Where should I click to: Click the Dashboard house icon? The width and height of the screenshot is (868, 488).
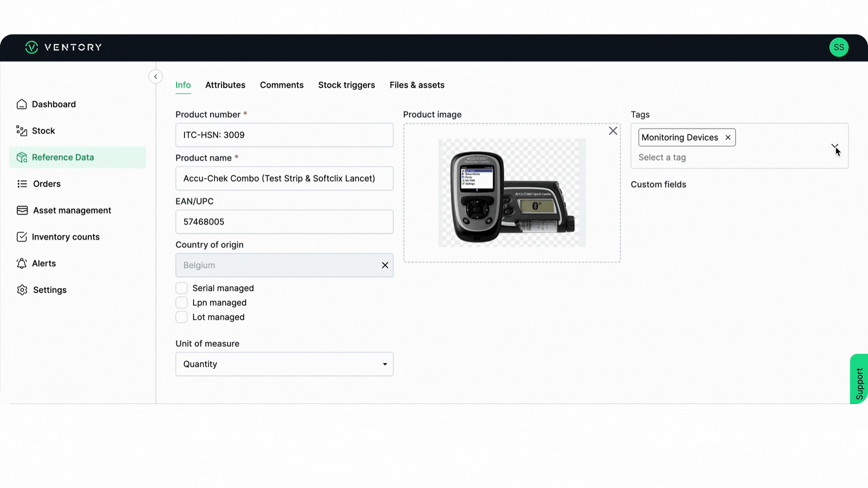coord(22,104)
